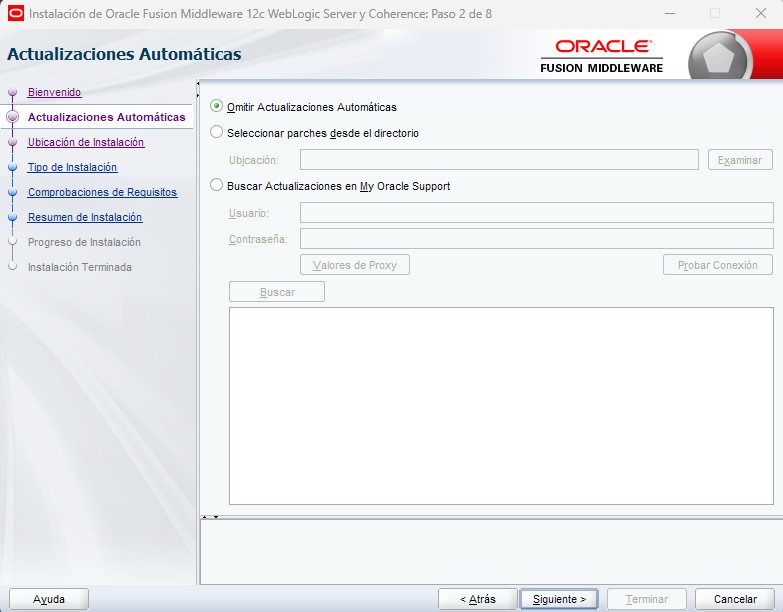Open Valores de Proxy settings
The image size is (783, 612).
(355, 265)
